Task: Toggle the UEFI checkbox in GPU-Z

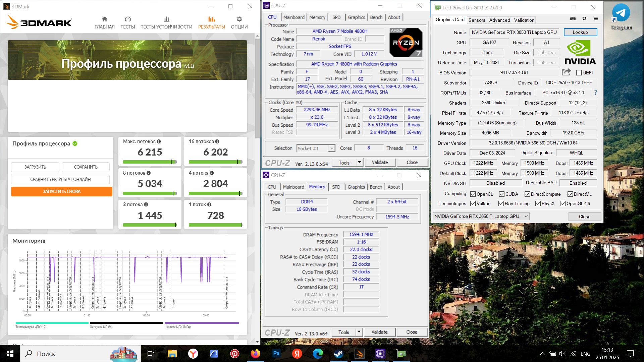Action: [x=579, y=73]
